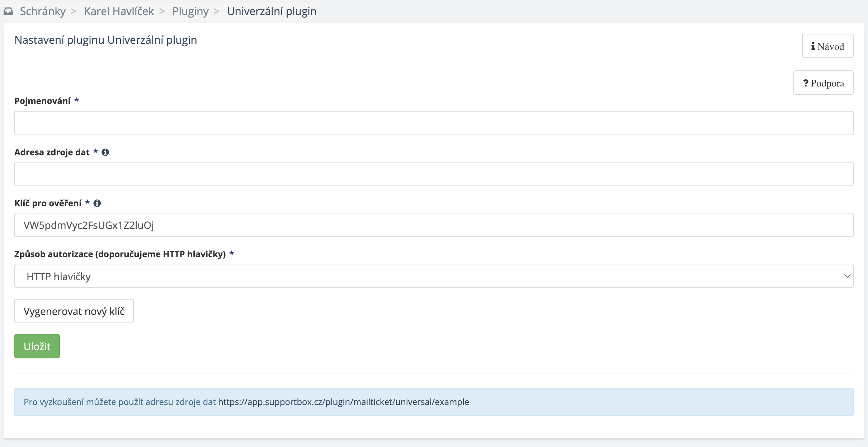The width and height of the screenshot is (868, 447).
Task: Click the Podpora support button
Action: point(823,83)
